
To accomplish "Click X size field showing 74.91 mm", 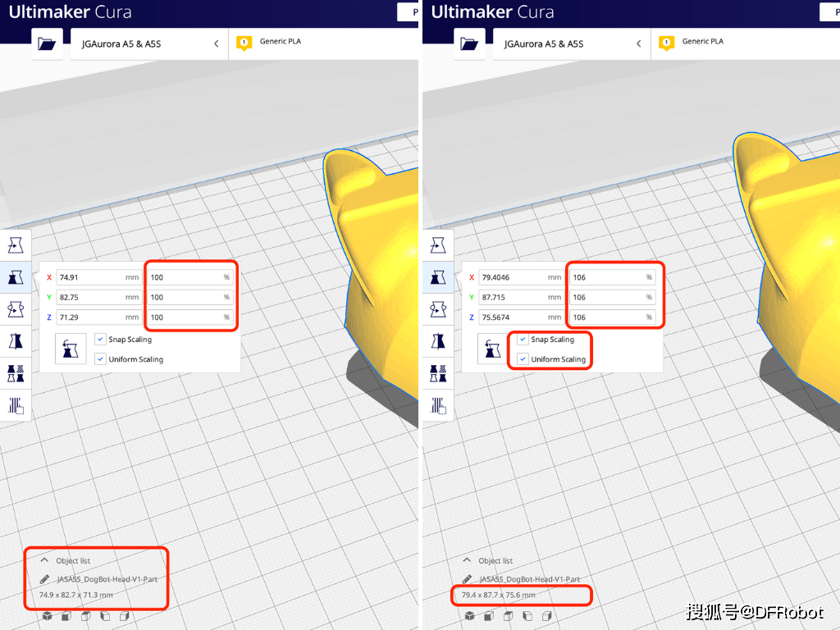I will pyautogui.click(x=99, y=277).
